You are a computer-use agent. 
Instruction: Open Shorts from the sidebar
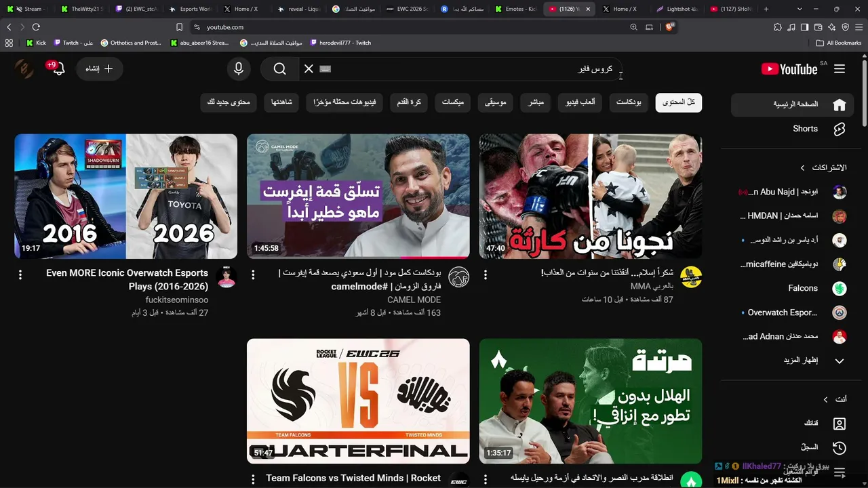point(792,129)
